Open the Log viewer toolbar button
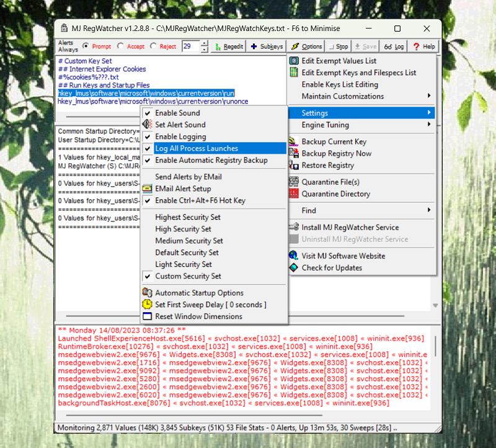496x448 pixels. click(394, 47)
